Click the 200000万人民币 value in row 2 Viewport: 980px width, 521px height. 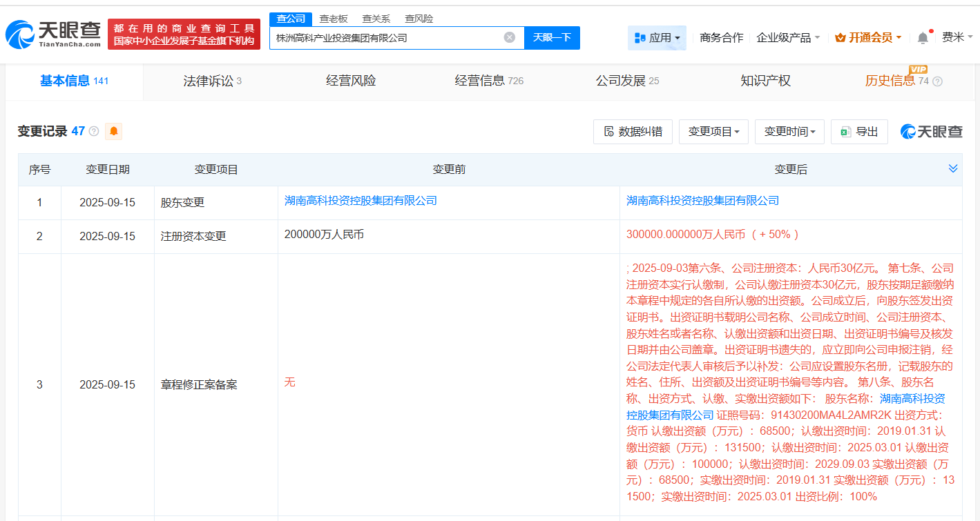[x=324, y=235]
